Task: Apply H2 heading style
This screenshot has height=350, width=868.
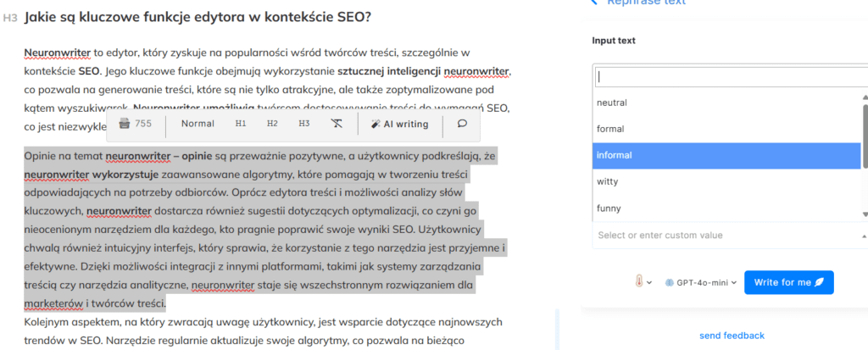Action: [272, 124]
